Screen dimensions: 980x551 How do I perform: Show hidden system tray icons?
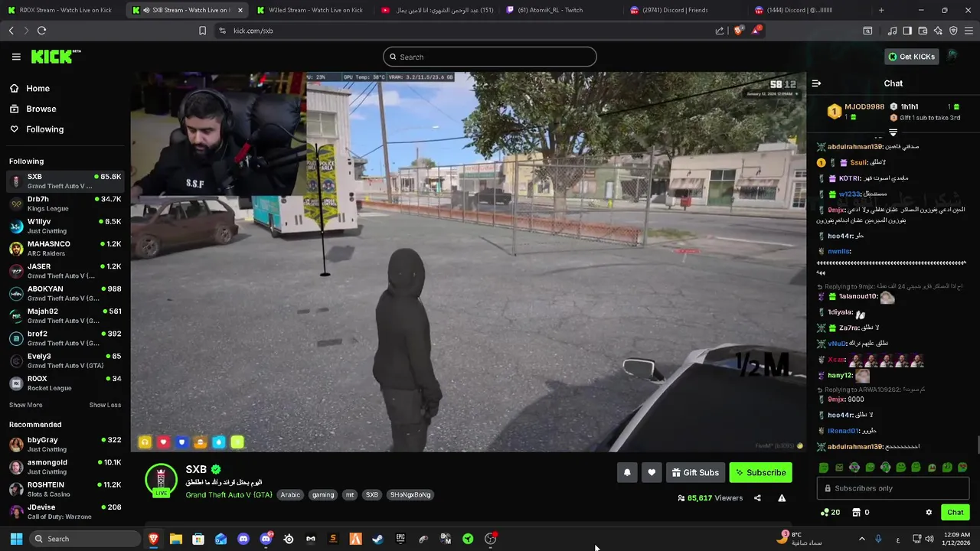point(861,539)
